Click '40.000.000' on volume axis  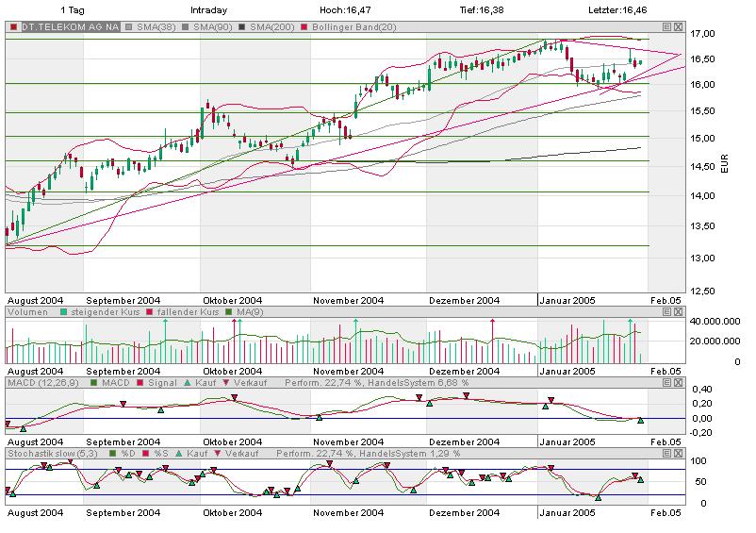tap(715, 322)
